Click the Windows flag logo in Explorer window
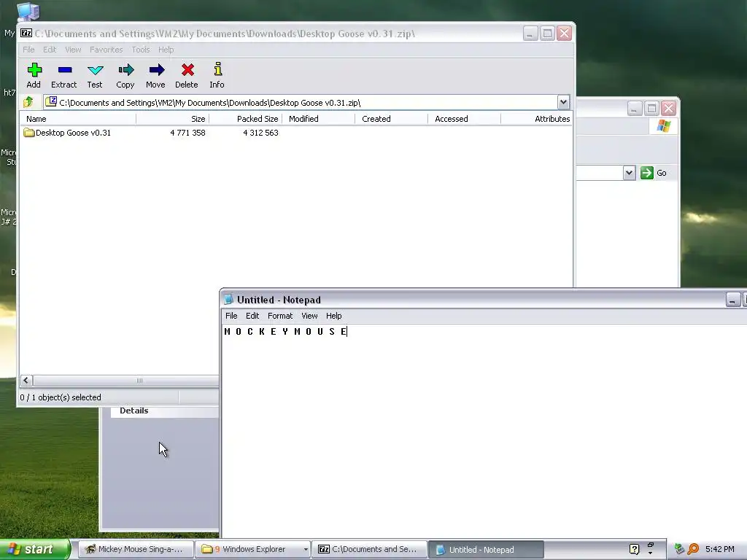 [x=663, y=126]
